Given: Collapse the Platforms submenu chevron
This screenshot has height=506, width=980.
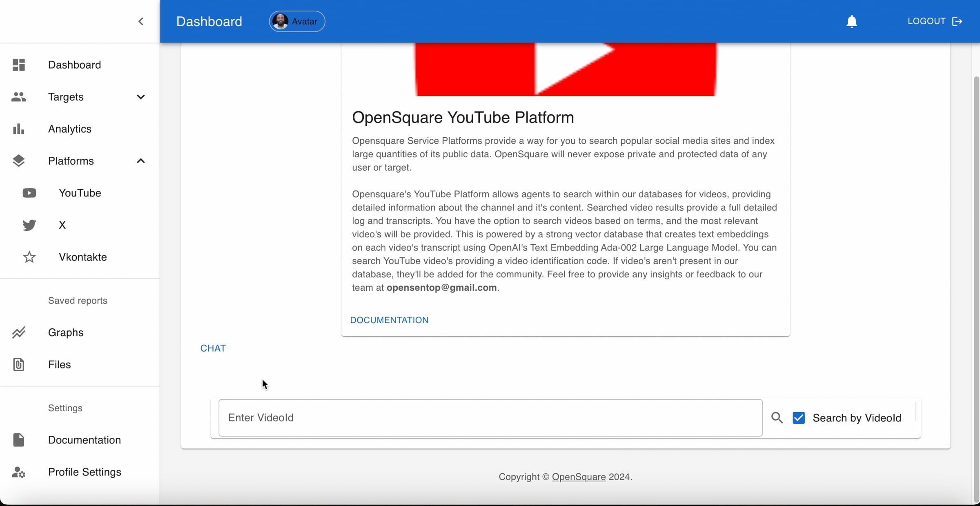Looking at the screenshot, I should pos(141,161).
